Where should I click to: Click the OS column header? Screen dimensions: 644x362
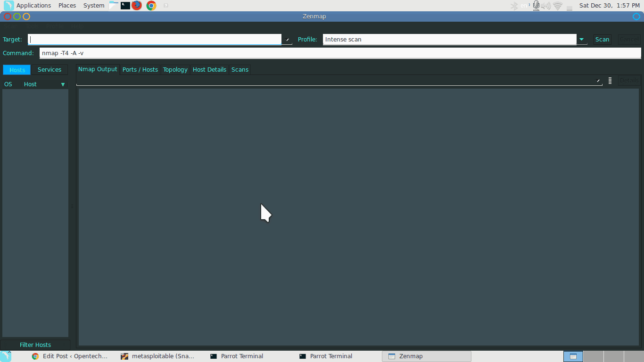[x=8, y=84]
